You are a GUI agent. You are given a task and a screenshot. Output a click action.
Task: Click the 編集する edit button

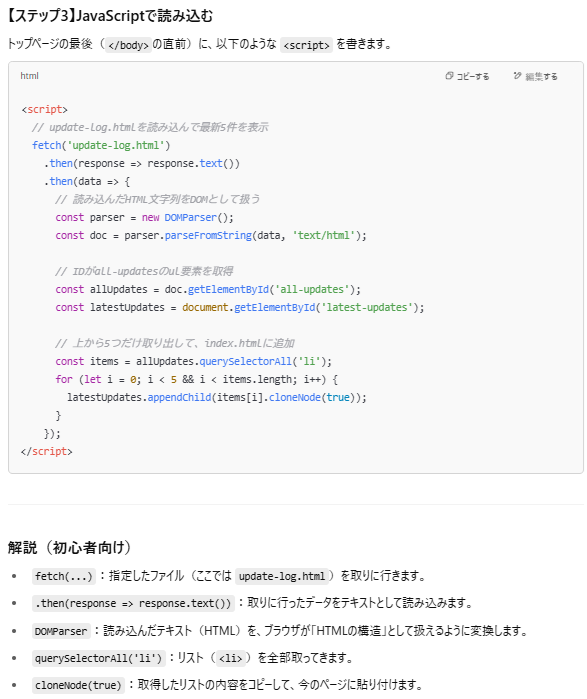click(535, 76)
